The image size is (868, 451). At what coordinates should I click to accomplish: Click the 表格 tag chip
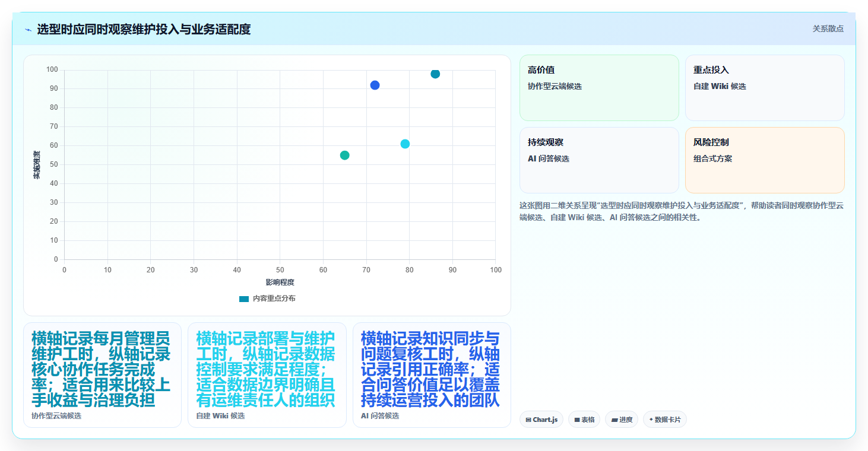click(584, 420)
